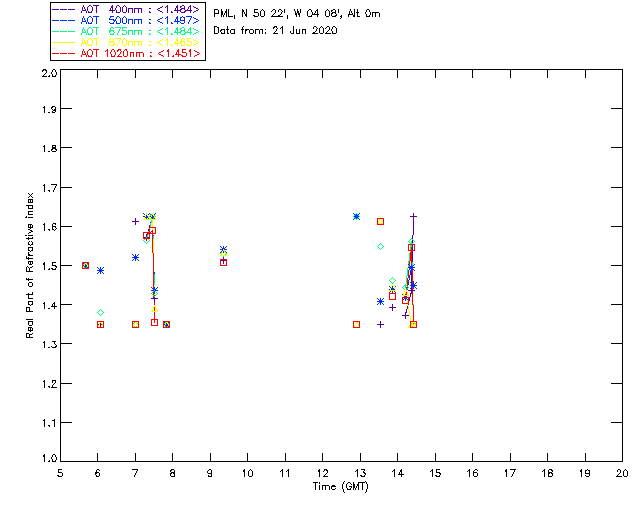The height and width of the screenshot is (512, 640).
Task: Click the y-axis tick label '1.3'
Action: [49, 344]
